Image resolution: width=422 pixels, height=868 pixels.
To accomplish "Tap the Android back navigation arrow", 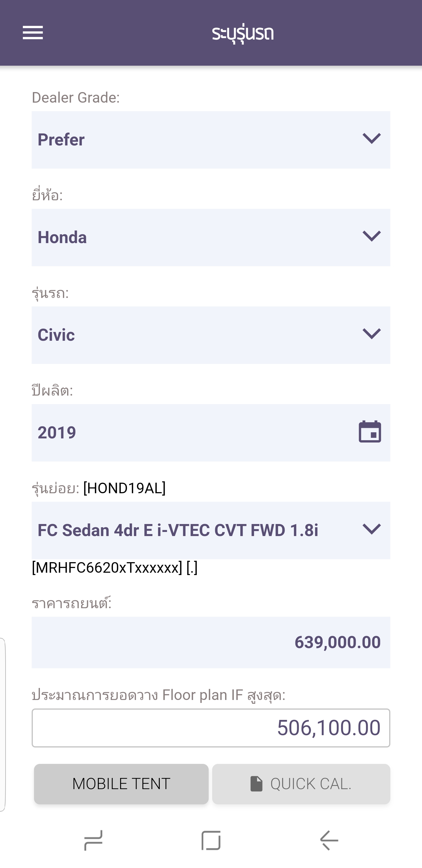I will point(329,840).
